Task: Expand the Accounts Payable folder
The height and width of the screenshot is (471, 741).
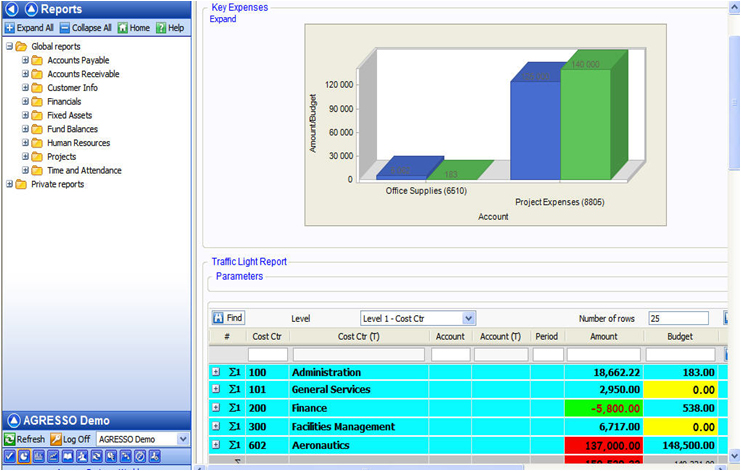Action: 25,60
